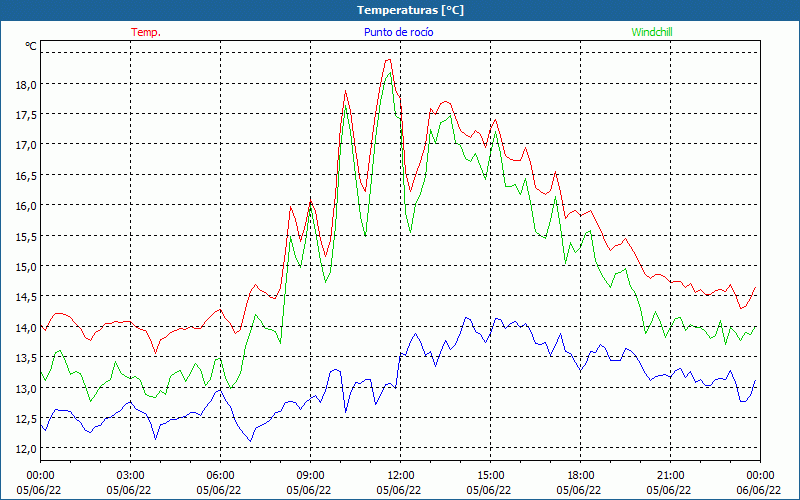The image size is (800, 500).
Task: Select the blue Punto de rocío legend label
Action: point(398,32)
